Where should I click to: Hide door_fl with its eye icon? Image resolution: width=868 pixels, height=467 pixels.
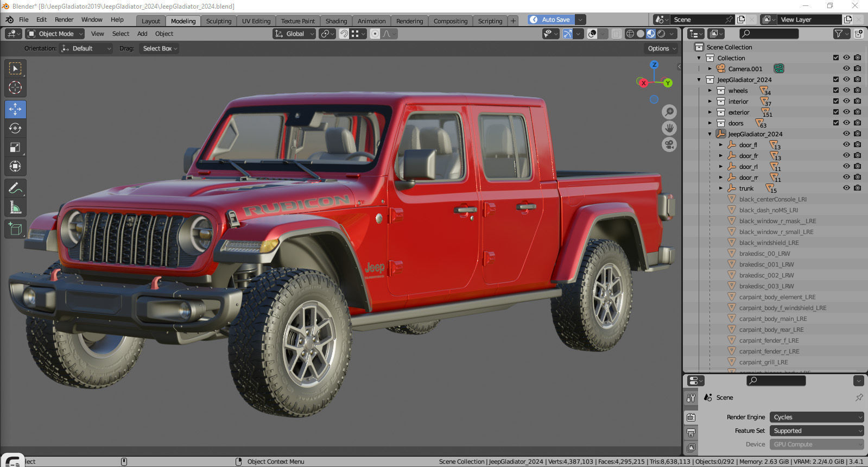846,144
